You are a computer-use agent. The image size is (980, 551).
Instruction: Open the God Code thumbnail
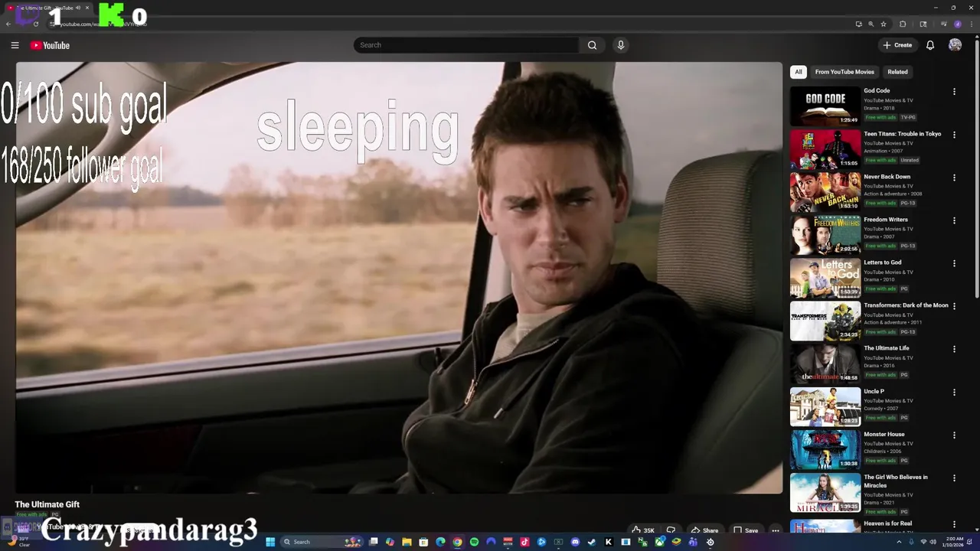[825, 106]
